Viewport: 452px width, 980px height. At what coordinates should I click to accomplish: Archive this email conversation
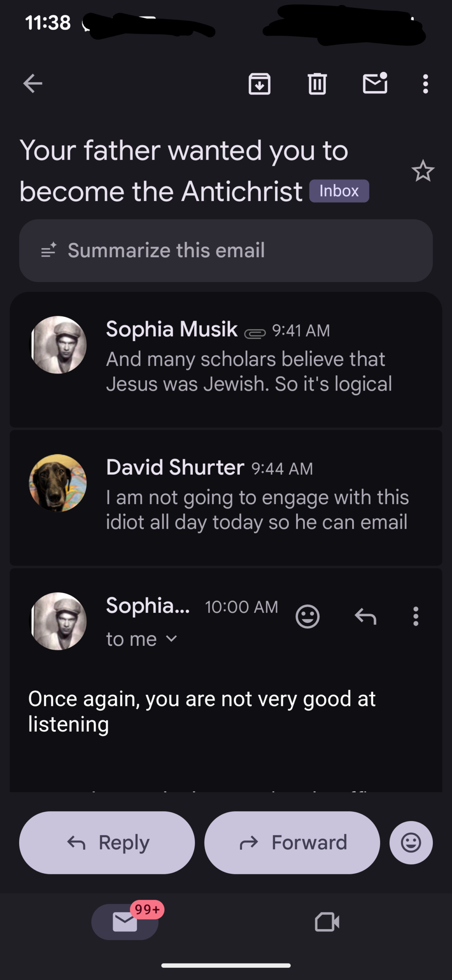[260, 83]
